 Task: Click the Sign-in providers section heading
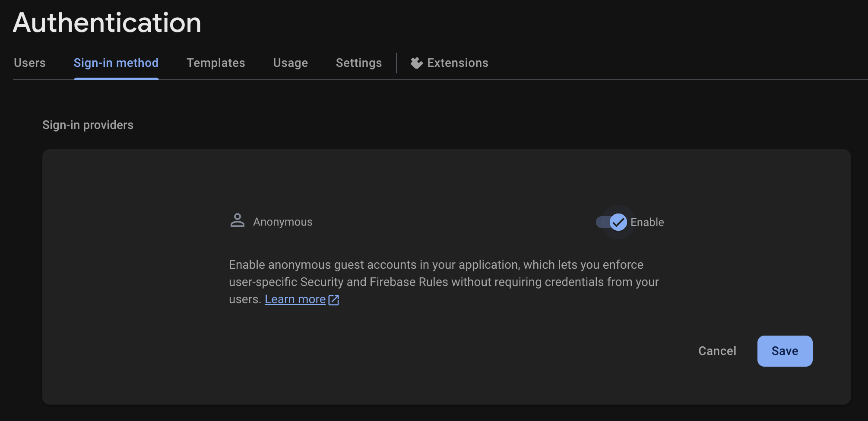click(x=88, y=125)
